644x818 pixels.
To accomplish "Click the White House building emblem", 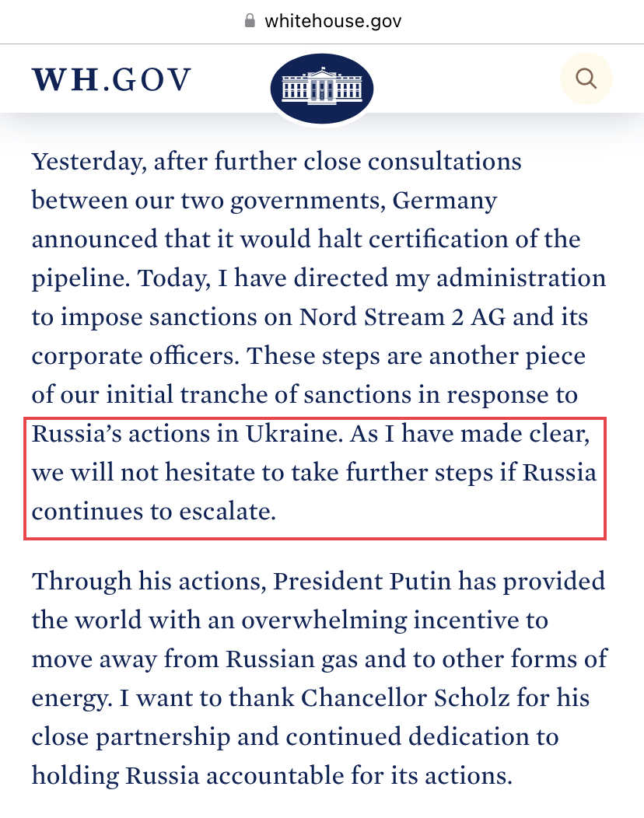I will pyautogui.click(x=322, y=88).
